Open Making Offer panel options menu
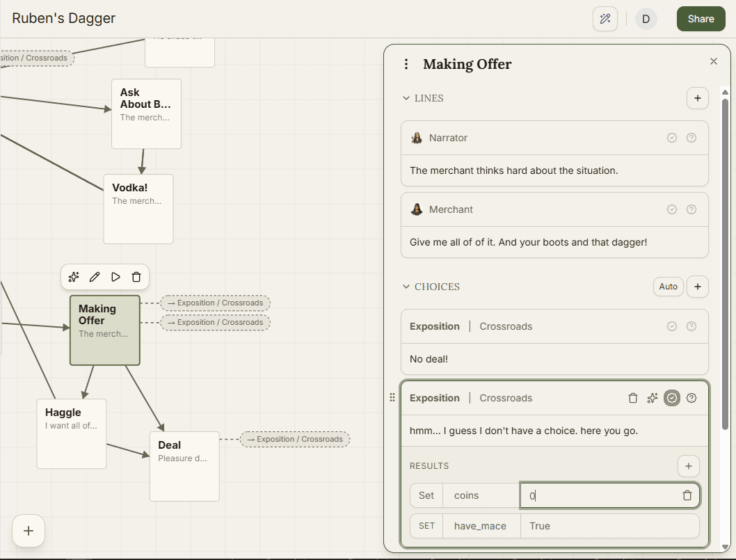736x560 pixels. pos(406,64)
